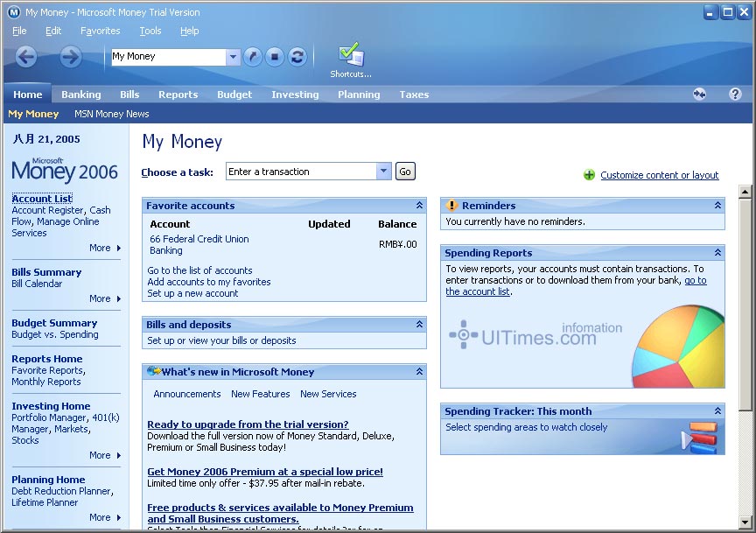Image resolution: width=756 pixels, height=533 pixels.
Task: Click the globe icon beside What's new
Action: (x=153, y=371)
